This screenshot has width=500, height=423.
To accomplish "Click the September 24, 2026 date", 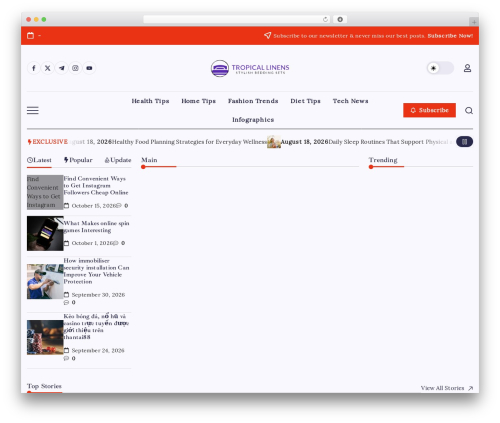I will 98,351.
